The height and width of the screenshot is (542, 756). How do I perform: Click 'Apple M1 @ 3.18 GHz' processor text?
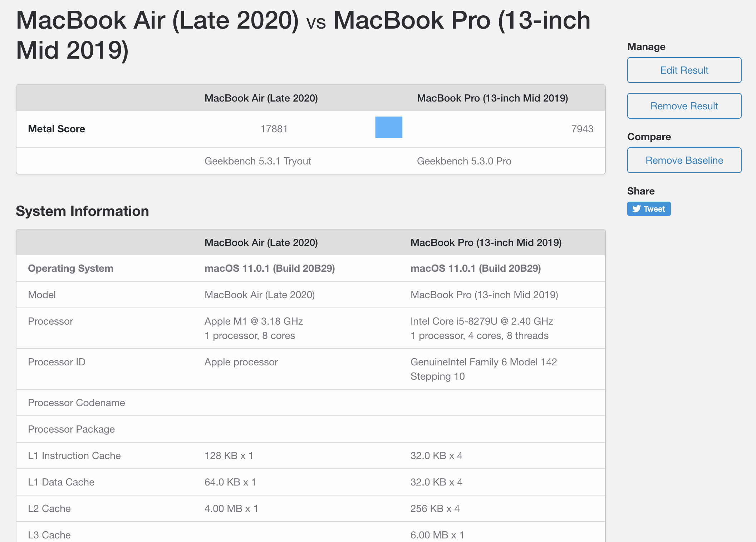[x=254, y=321]
